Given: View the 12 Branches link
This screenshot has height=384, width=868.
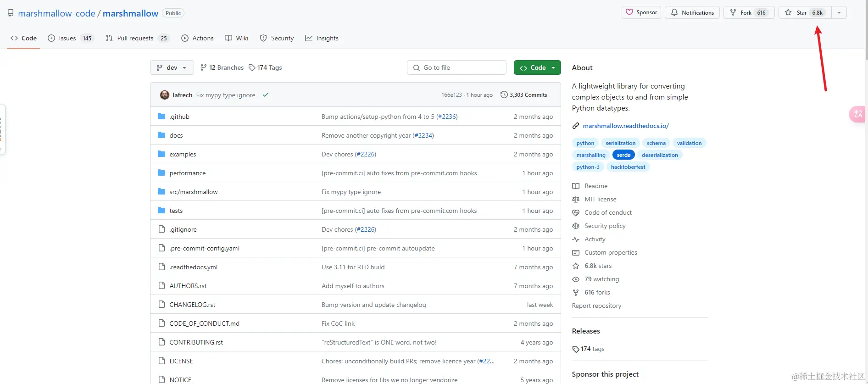Looking at the screenshot, I should (222, 67).
